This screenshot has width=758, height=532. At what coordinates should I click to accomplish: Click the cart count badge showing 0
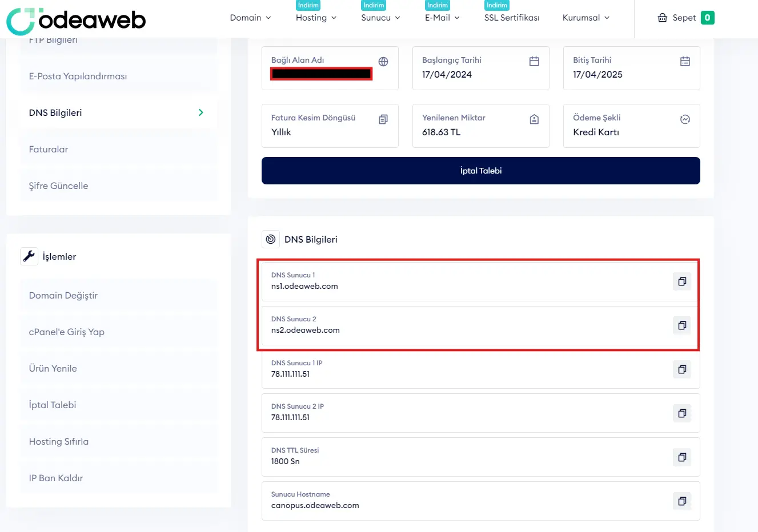707,18
